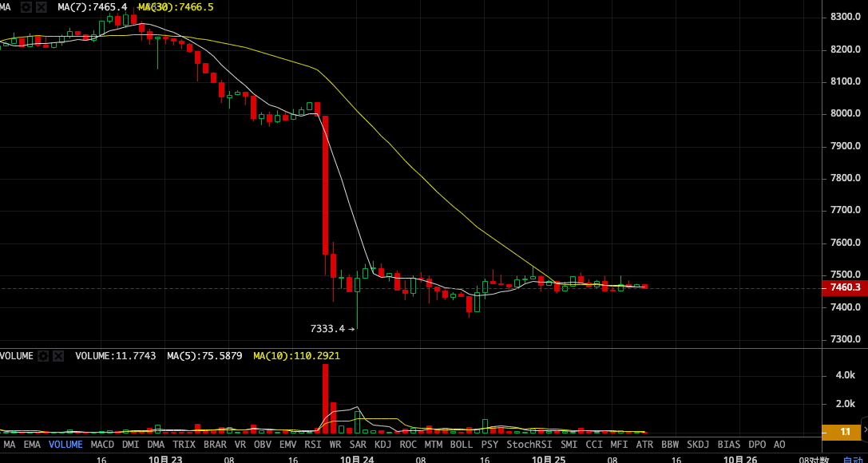This screenshot has width=868, height=463.
Task: Select the AO indicator
Action: pyautogui.click(x=779, y=445)
